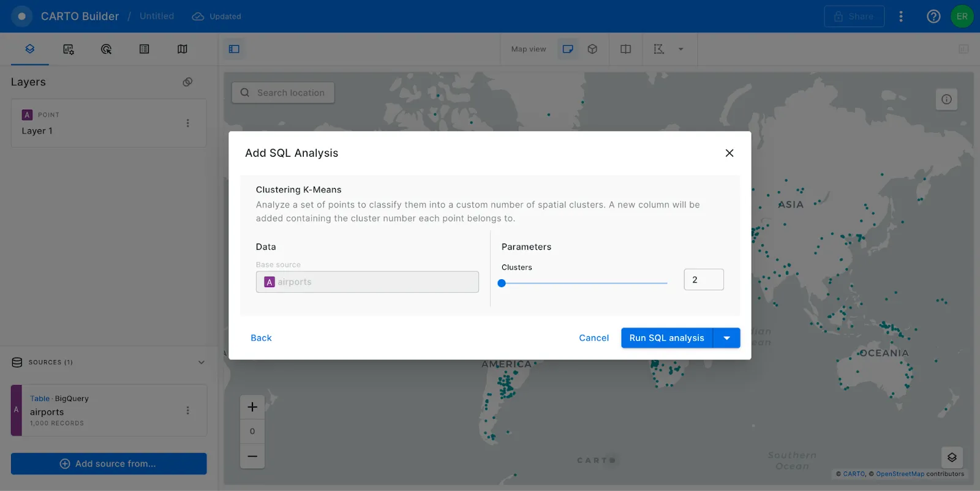Expand Run SQL analysis dropdown arrow
This screenshot has height=491, width=980.
click(727, 338)
